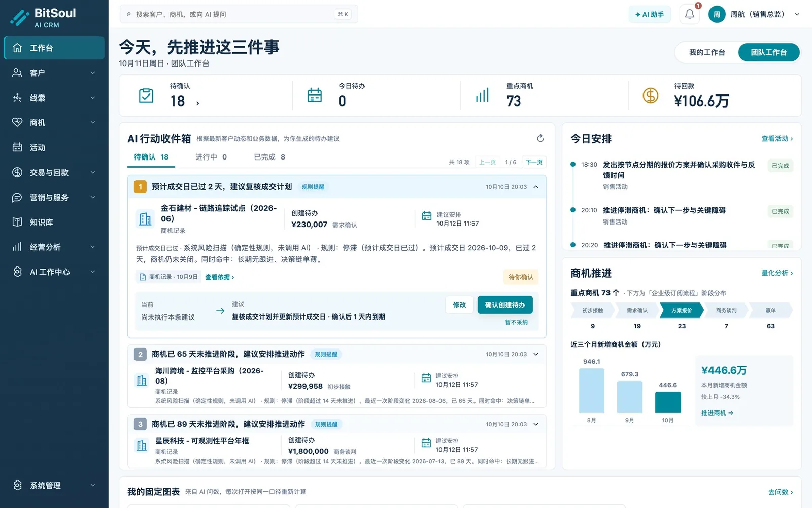Expand 交易与回款 sidebar menu
This screenshot has height=508, width=812.
[54, 172]
